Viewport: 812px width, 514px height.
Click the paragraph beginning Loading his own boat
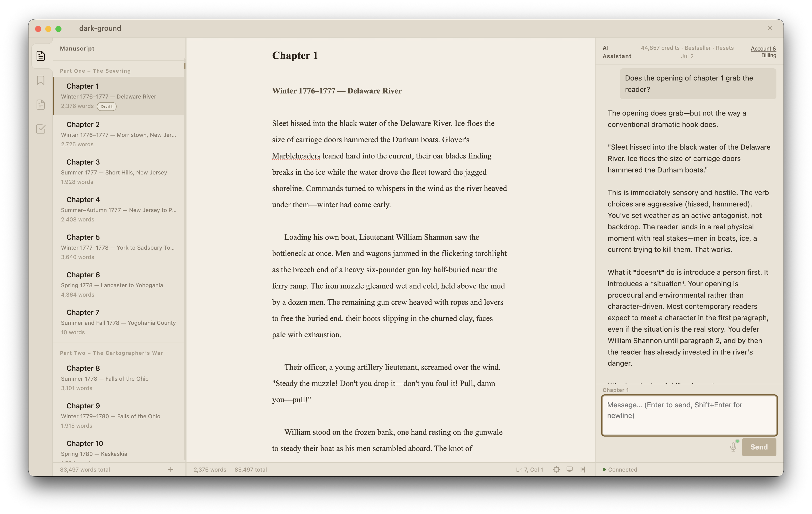(389, 286)
